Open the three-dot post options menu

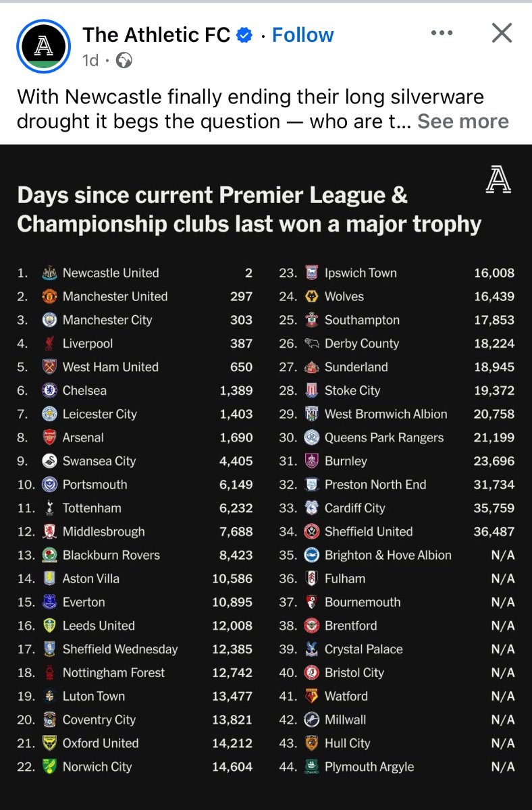442,33
